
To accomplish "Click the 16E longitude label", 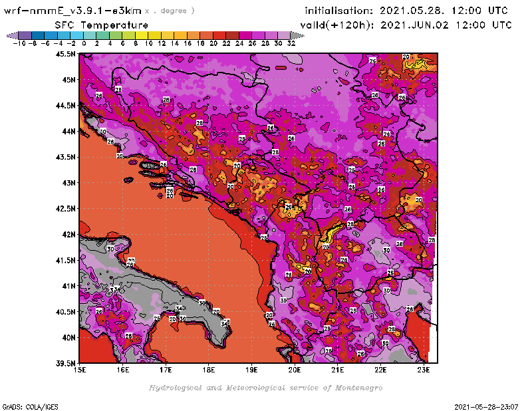I will tap(123, 370).
